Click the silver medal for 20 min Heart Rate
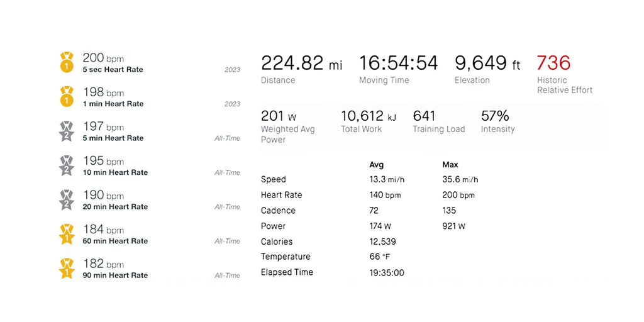 [x=67, y=200]
